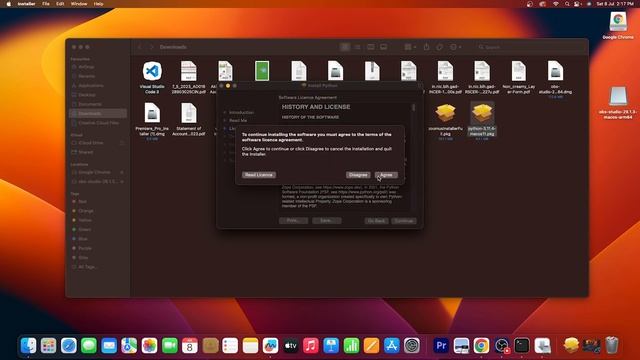
Task: Open Music from the Dock
Action: 311,346
